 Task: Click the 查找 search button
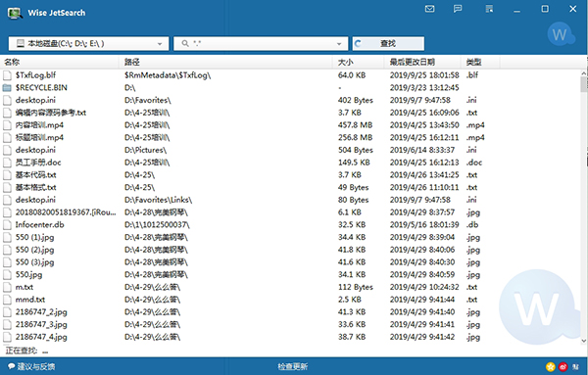[388, 43]
